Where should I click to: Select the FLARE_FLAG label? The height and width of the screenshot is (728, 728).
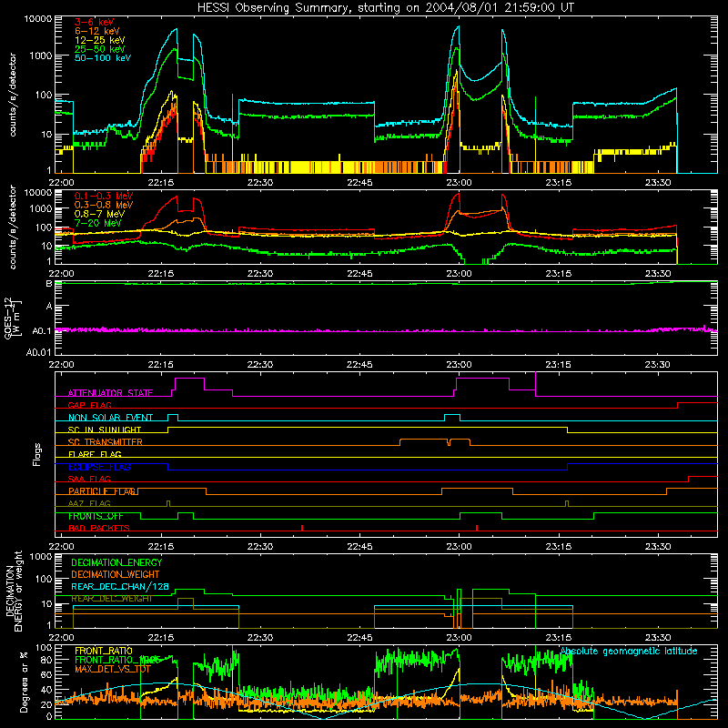pos(95,454)
